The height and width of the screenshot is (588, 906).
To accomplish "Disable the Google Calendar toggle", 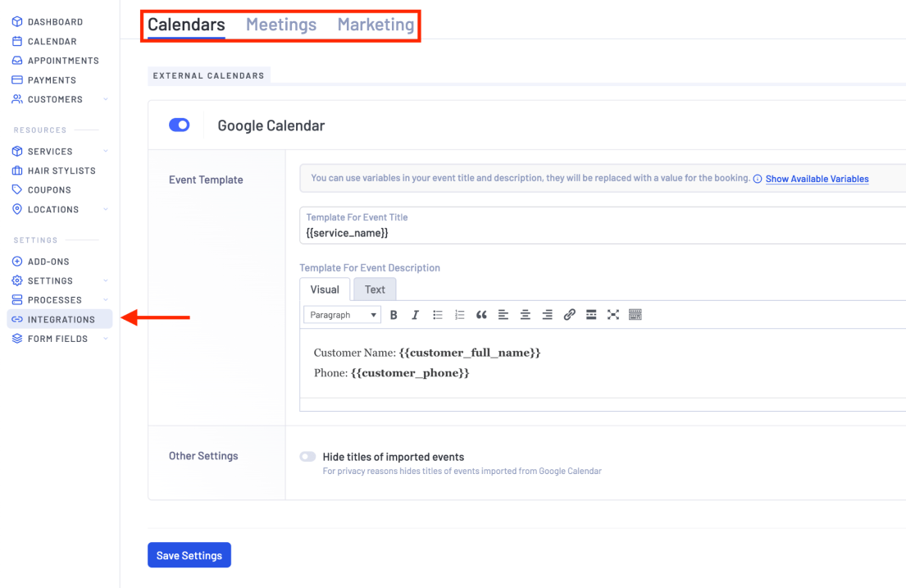I will coord(179,125).
